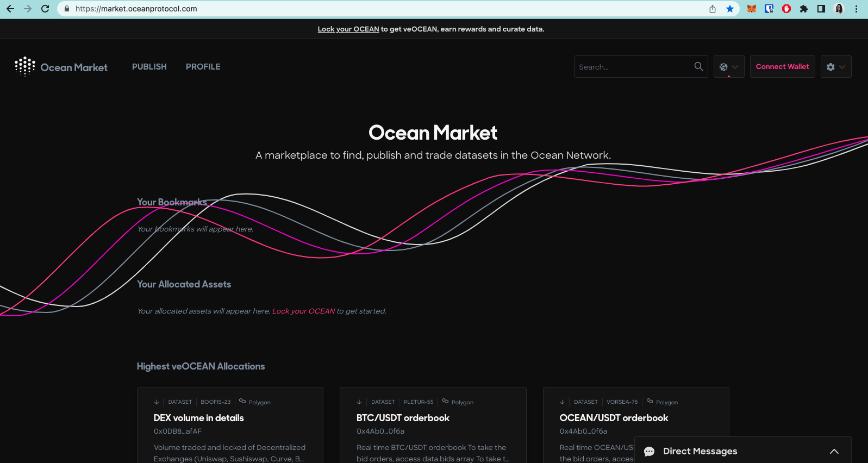Click Lock your OCEAN link in Allocated Assets

click(304, 311)
